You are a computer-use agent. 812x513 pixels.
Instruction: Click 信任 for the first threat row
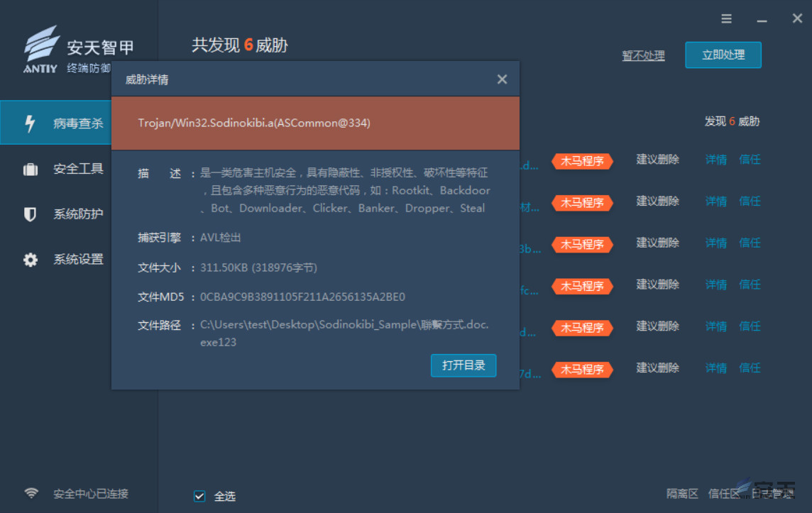point(750,160)
